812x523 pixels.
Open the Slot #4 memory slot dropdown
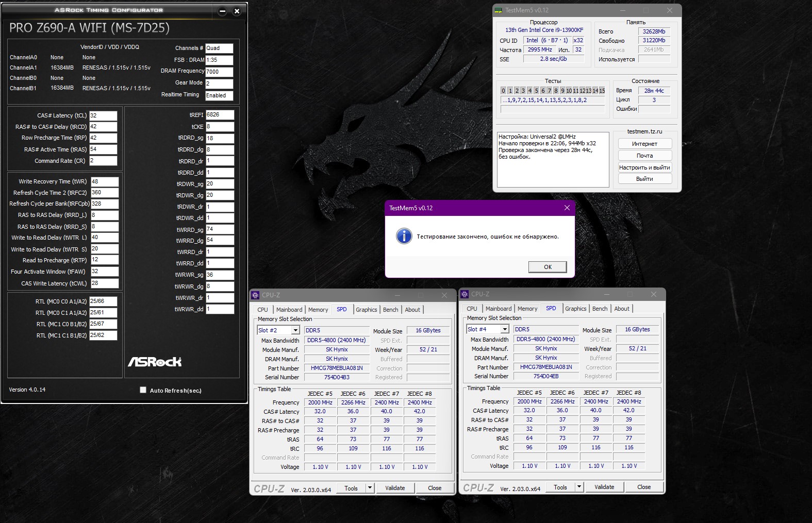coord(505,329)
